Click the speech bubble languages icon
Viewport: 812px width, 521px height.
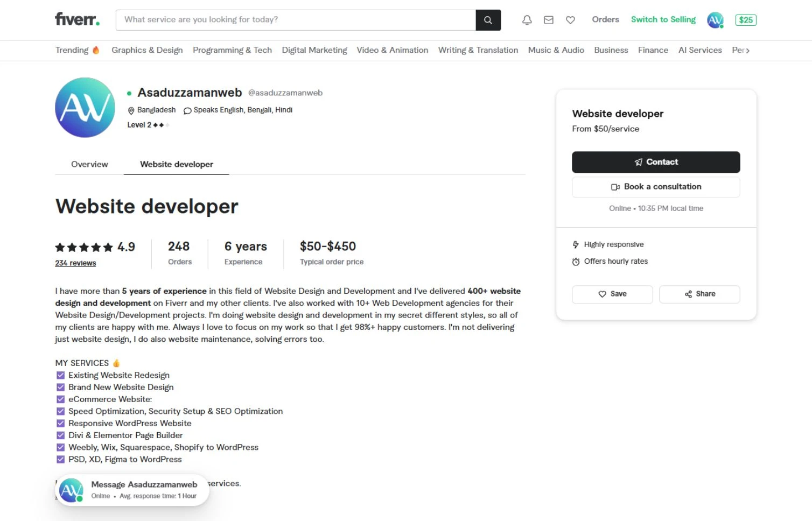tap(187, 110)
